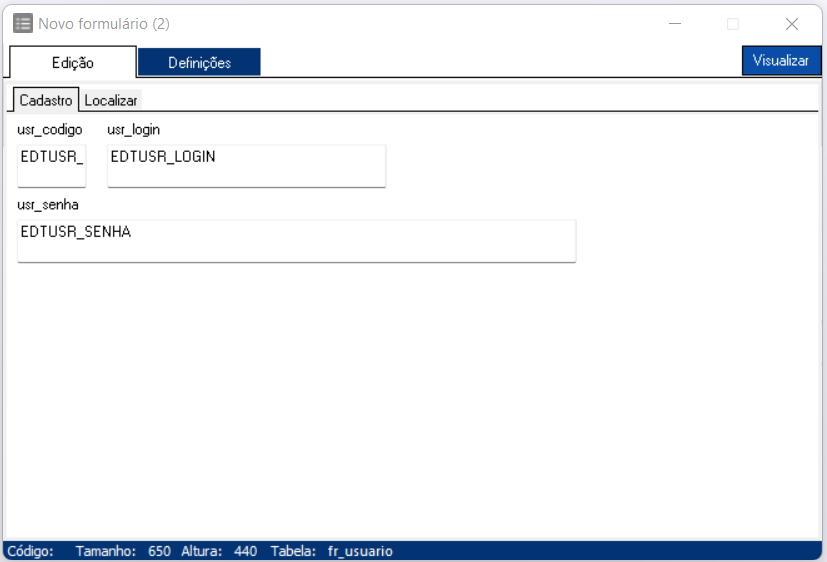Click the Altura 440 value in the status bar
This screenshot has height=562, width=827.
245,551
